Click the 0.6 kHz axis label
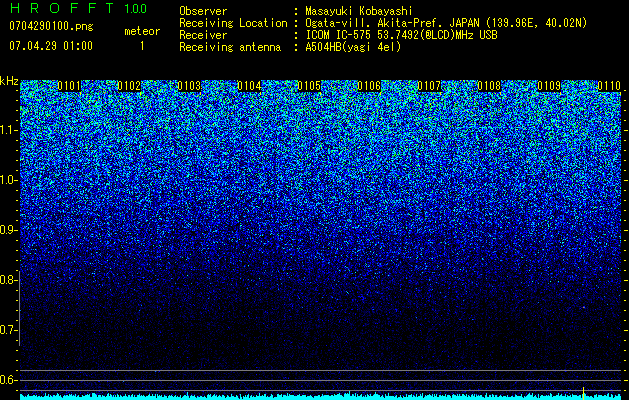 coord(8,380)
